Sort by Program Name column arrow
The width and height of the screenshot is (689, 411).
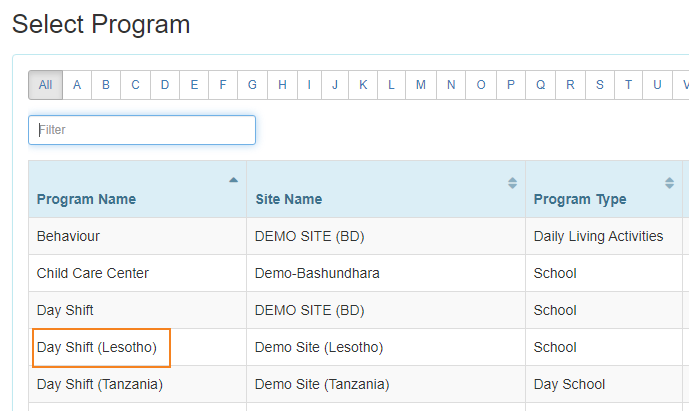pos(233,181)
